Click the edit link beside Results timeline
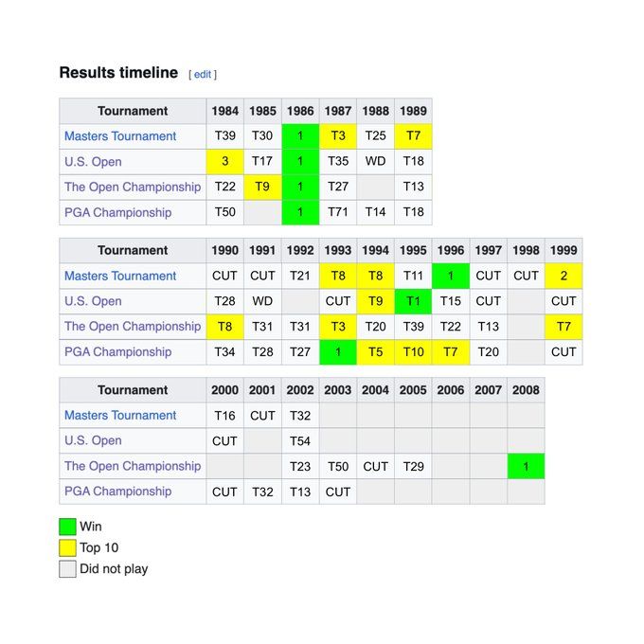 (203, 74)
